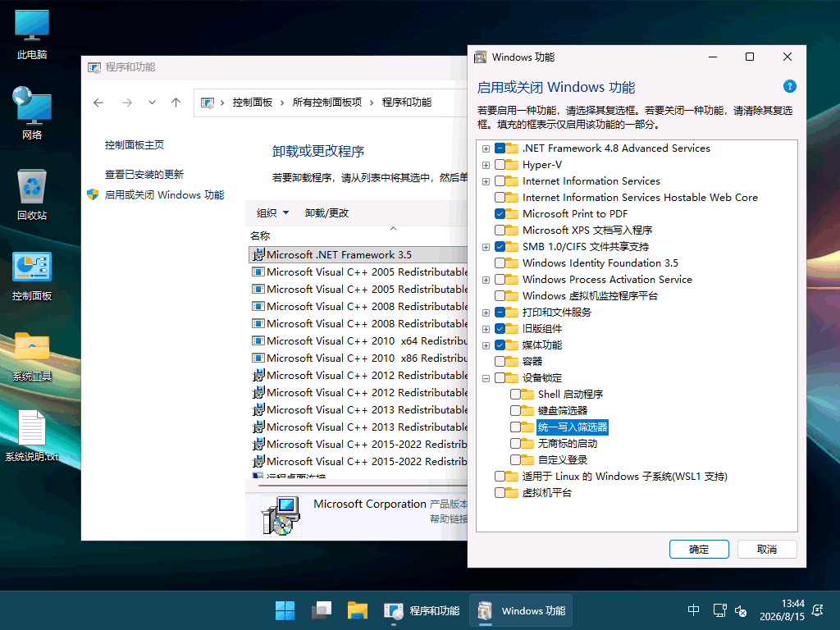Check Windows Identity Foundation 3.5
Screen dimensions: 840x630
[x=500, y=263]
